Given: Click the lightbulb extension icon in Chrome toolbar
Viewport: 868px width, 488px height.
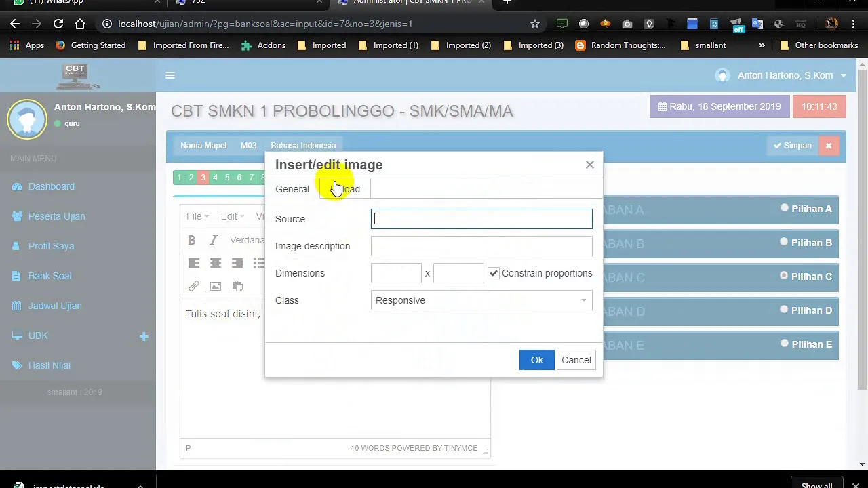Looking at the screenshot, I should (649, 24).
